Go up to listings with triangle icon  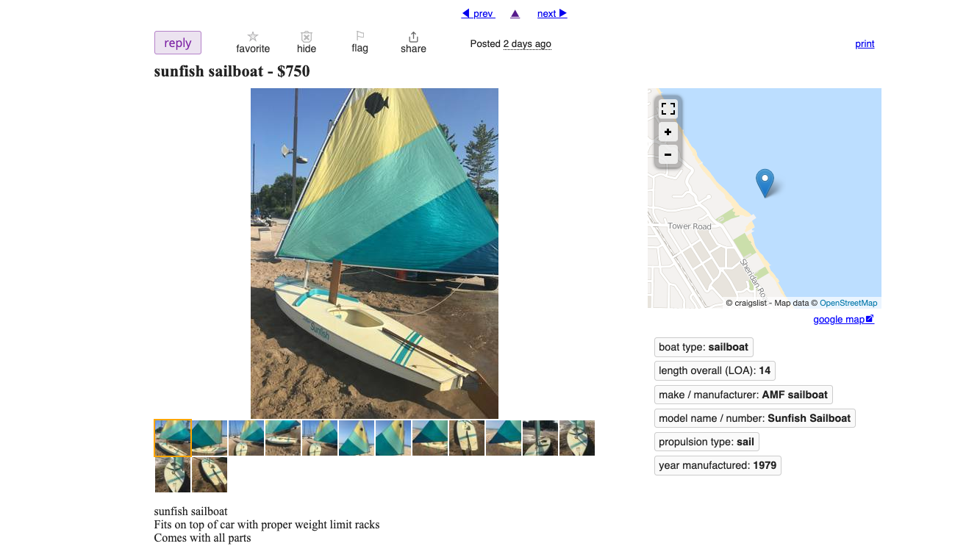[515, 14]
